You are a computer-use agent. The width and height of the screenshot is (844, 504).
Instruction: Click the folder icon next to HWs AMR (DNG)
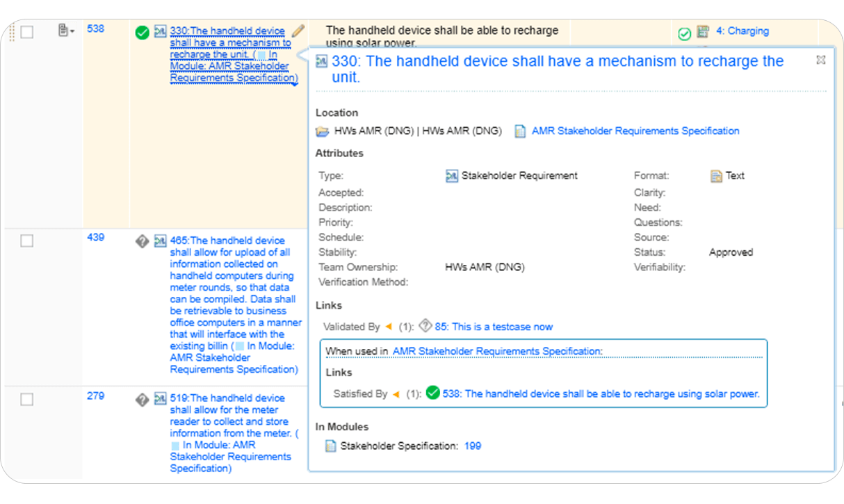tap(323, 131)
